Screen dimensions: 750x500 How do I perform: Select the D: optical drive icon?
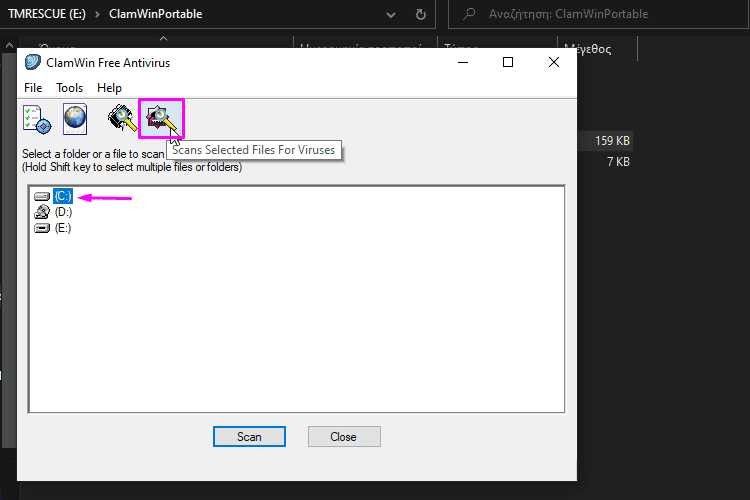pyautogui.click(x=42, y=212)
